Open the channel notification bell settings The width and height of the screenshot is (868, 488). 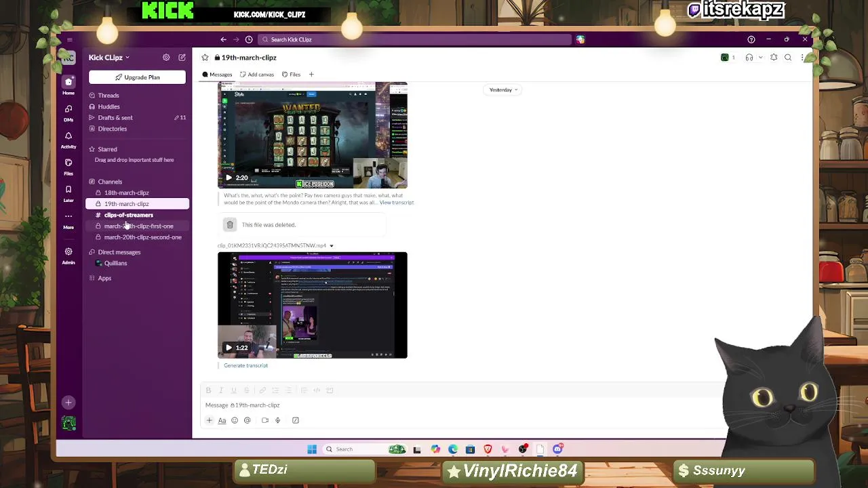coord(774,58)
